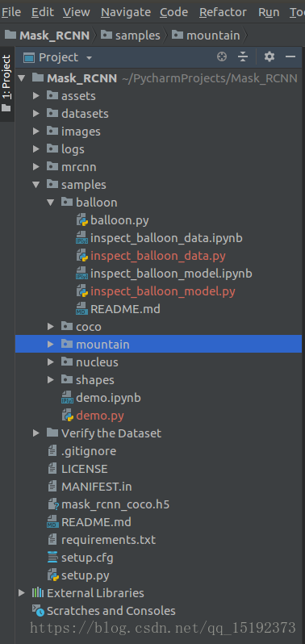Expand the External Libraries arrow
The width and height of the screenshot is (305, 644).
coord(22,593)
